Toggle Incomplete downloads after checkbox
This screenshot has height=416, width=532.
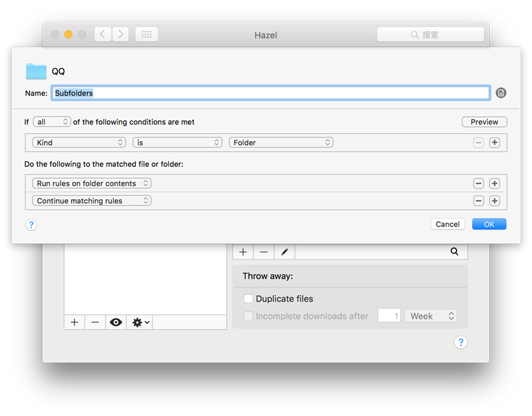tap(248, 316)
